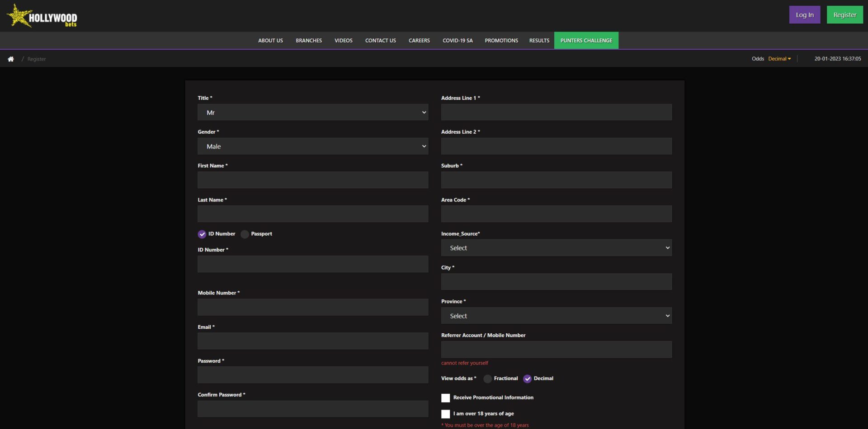868x429 pixels.
Task: Tick Receive Promotional Information checkbox
Action: [x=445, y=398]
